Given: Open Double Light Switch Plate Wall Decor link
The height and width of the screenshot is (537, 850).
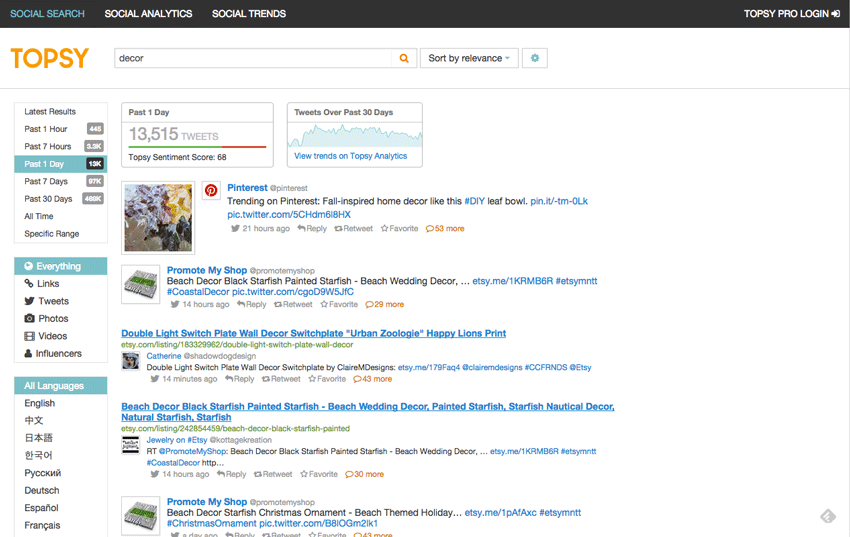Looking at the screenshot, I should 313,333.
